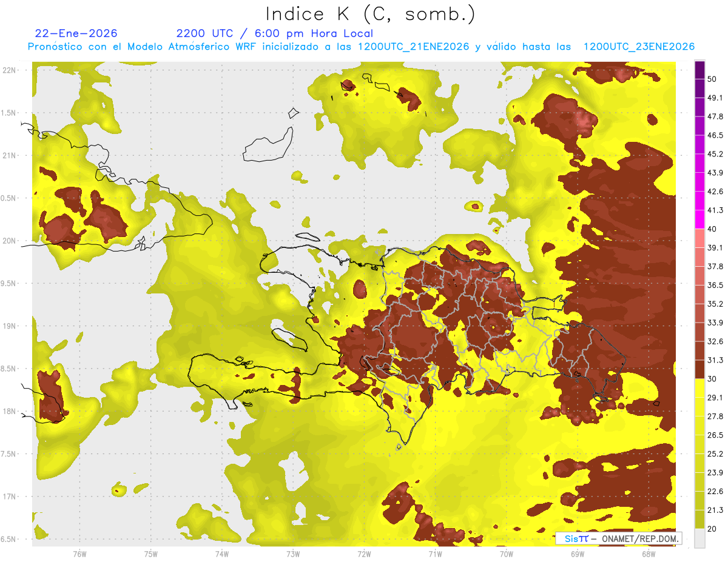Image resolution: width=728 pixels, height=562 pixels.
Task: Click the colorbar value '21.3'
Action: tap(715, 509)
